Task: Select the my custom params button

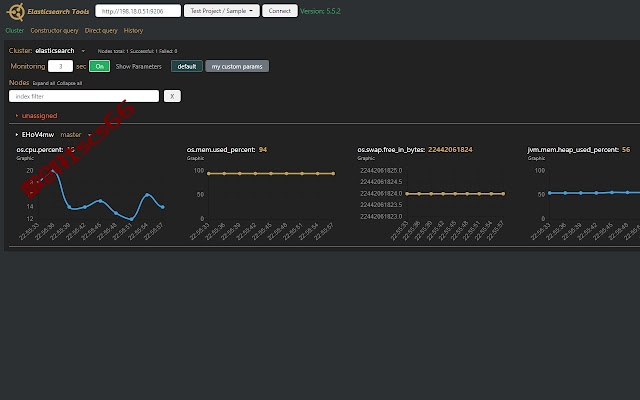Action: (x=237, y=66)
